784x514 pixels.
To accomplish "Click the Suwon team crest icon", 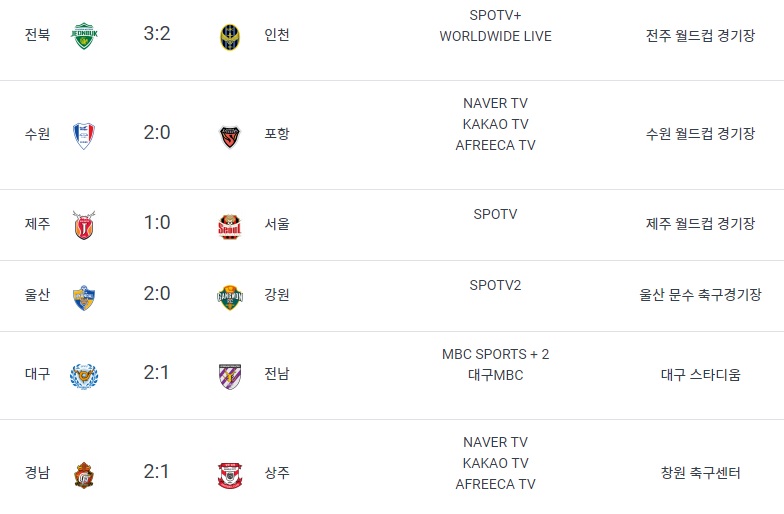I will (x=84, y=136).
